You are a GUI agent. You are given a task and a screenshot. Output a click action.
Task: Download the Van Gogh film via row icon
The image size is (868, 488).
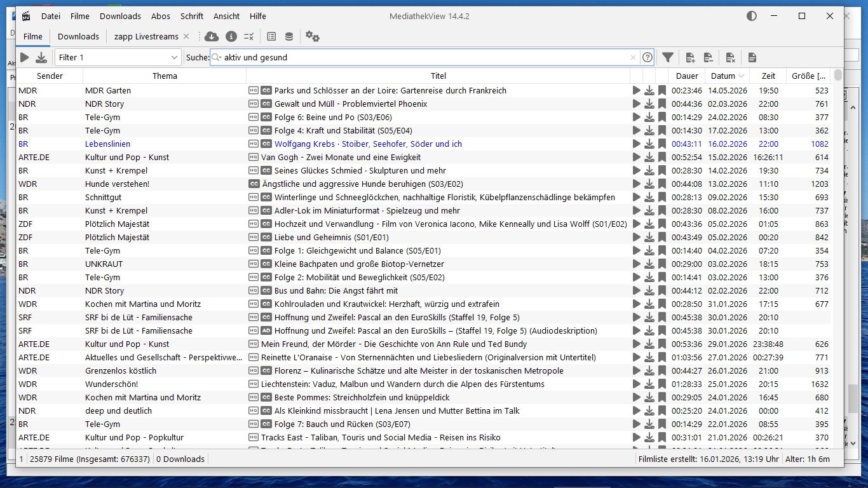click(x=649, y=157)
